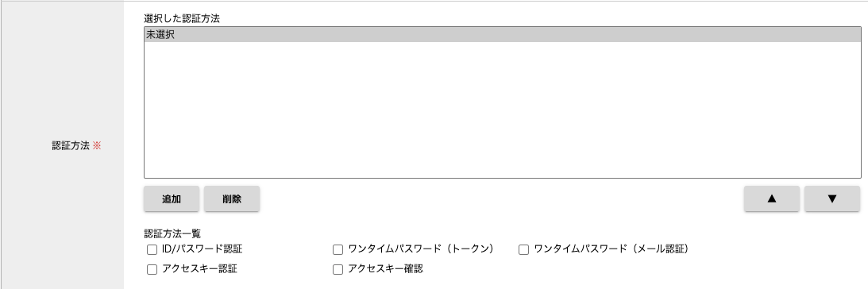The image size is (868, 289).
Task: Click the empty area of the 選択した認証方法 listbox
Action: [503, 110]
